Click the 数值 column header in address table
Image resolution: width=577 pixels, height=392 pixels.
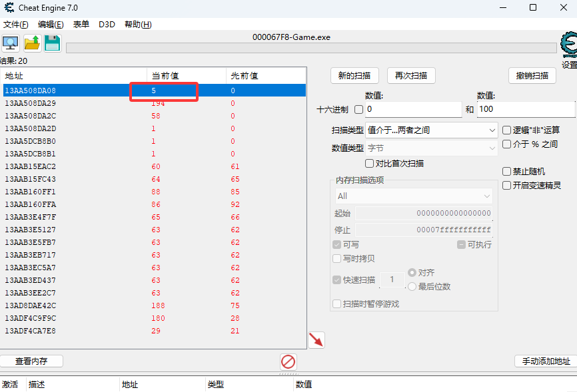pos(304,385)
